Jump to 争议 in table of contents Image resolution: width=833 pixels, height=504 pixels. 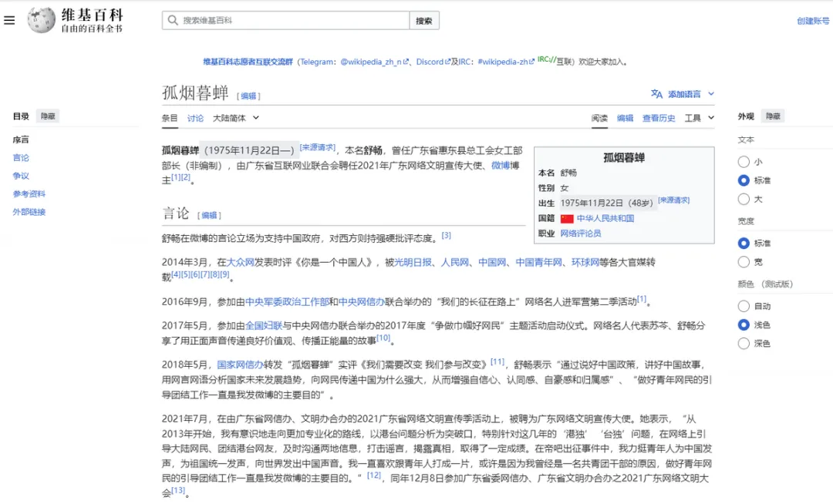21,176
